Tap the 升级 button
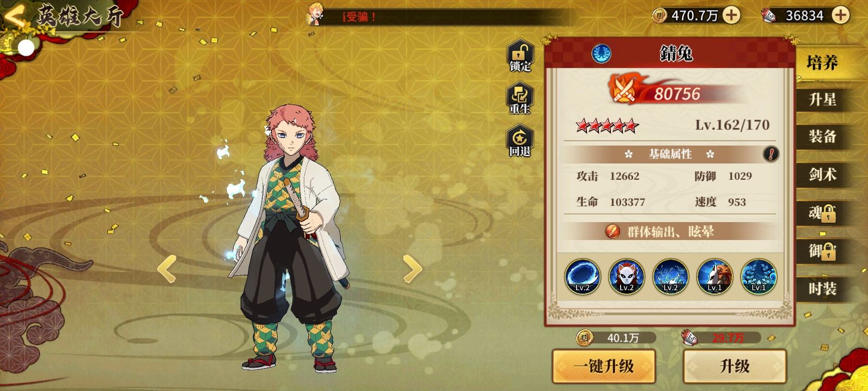Viewport: 868px width, 391px height. coord(735,366)
